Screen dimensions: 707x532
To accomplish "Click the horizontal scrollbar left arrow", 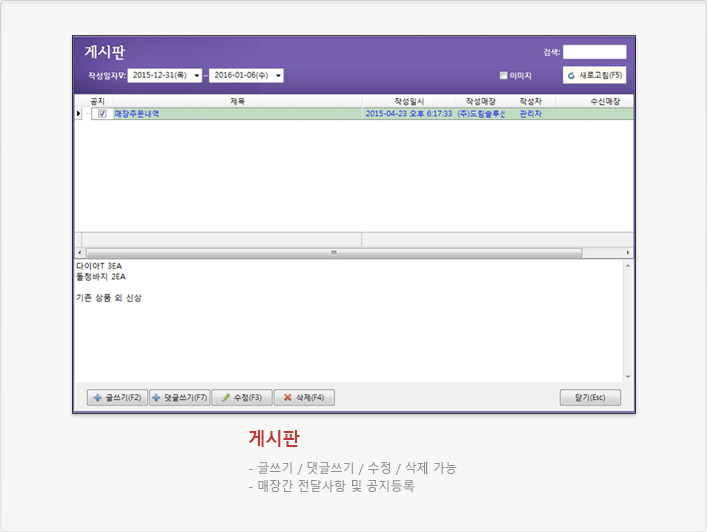I will pos(80,252).
